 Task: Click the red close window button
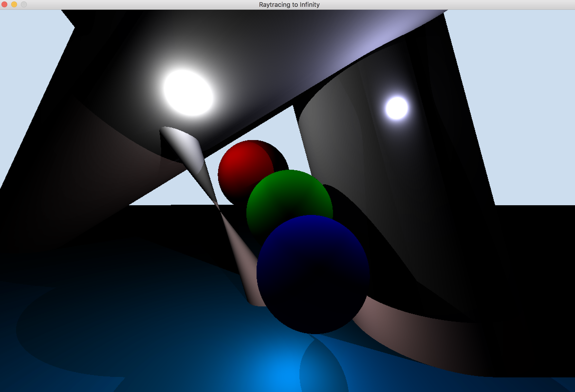pos(4,4)
